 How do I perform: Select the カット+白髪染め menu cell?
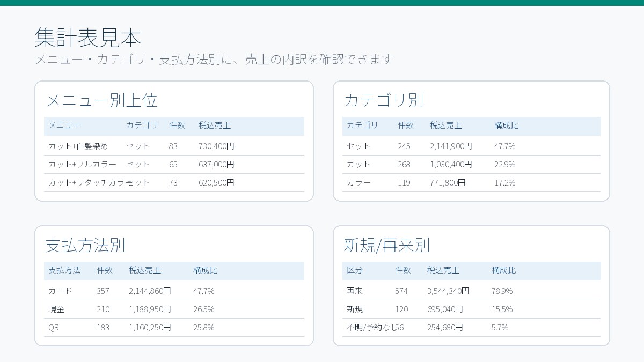78,146
